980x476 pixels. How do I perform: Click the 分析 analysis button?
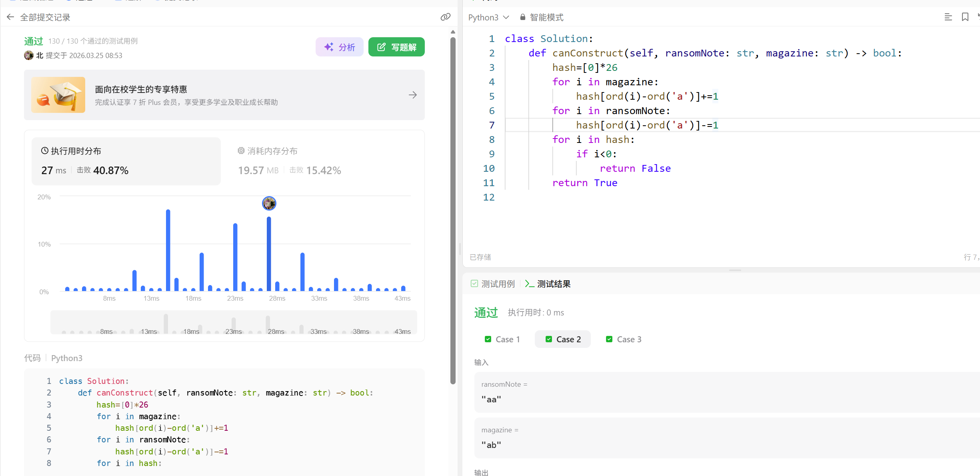(340, 47)
